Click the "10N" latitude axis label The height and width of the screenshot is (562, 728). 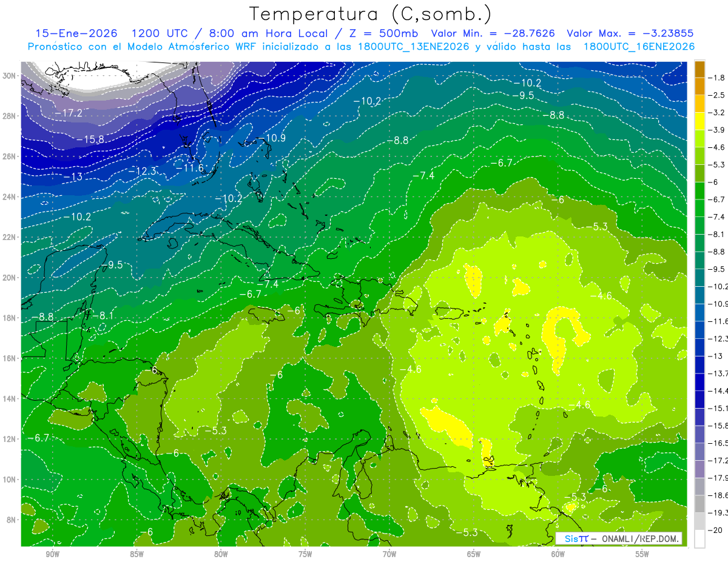[x=10, y=480]
